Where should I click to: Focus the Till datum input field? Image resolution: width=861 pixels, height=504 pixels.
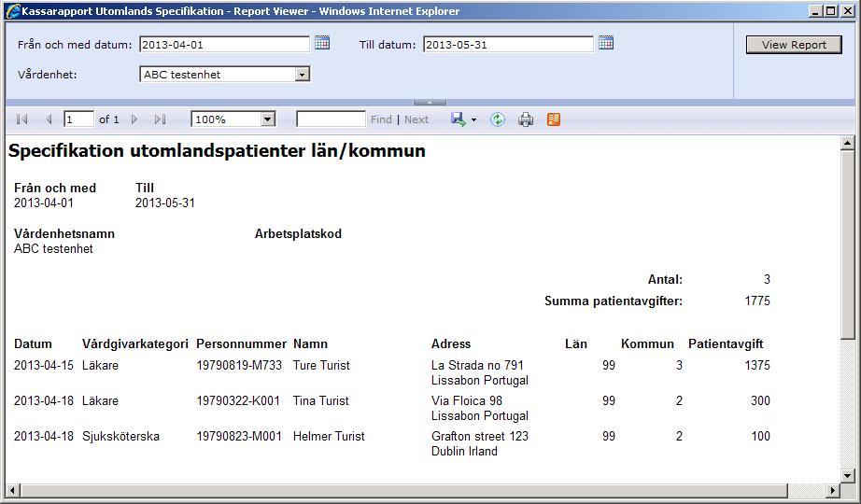pos(508,45)
